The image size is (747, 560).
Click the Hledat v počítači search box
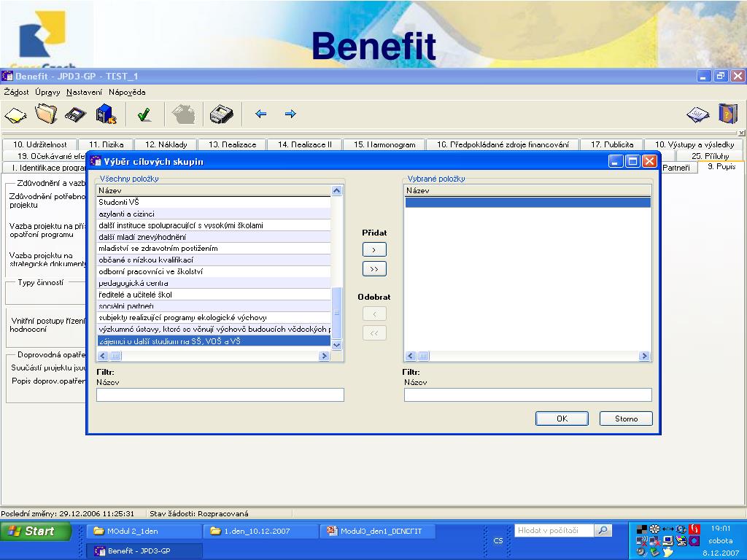tap(554, 531)
